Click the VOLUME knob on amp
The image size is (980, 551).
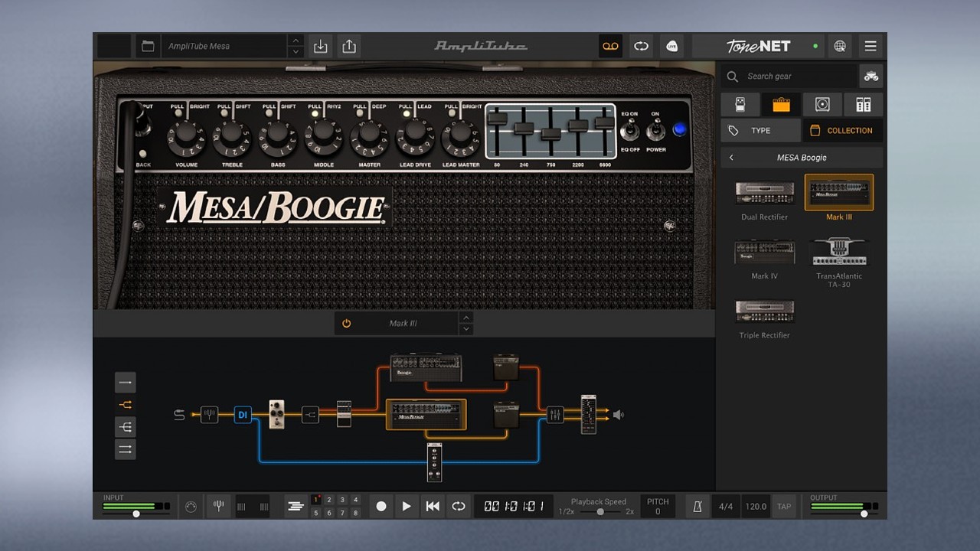click(186, 135)
